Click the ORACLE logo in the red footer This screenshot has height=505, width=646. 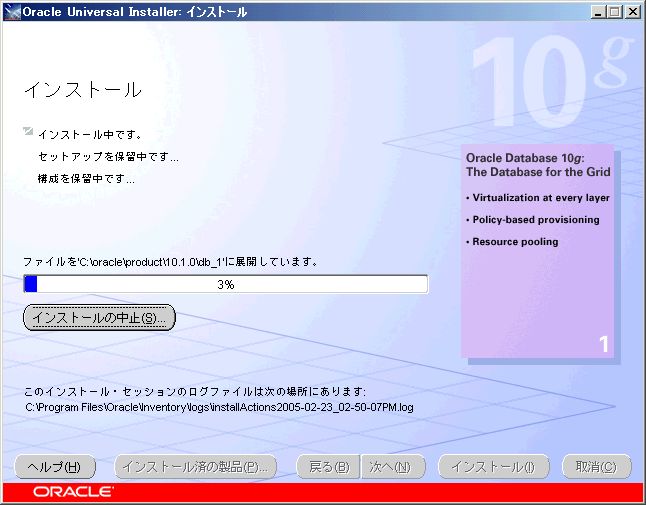[73, 492]
